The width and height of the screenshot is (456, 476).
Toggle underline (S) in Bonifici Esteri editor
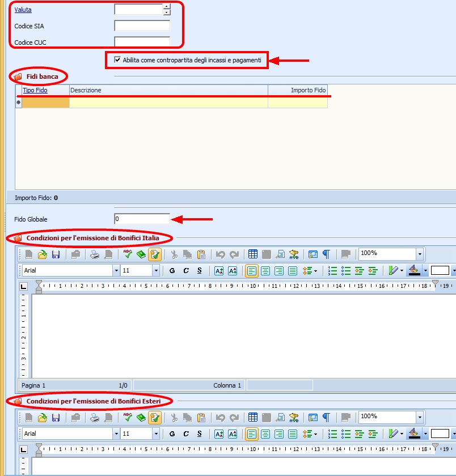pyautogui.click(x=200, y=433)
